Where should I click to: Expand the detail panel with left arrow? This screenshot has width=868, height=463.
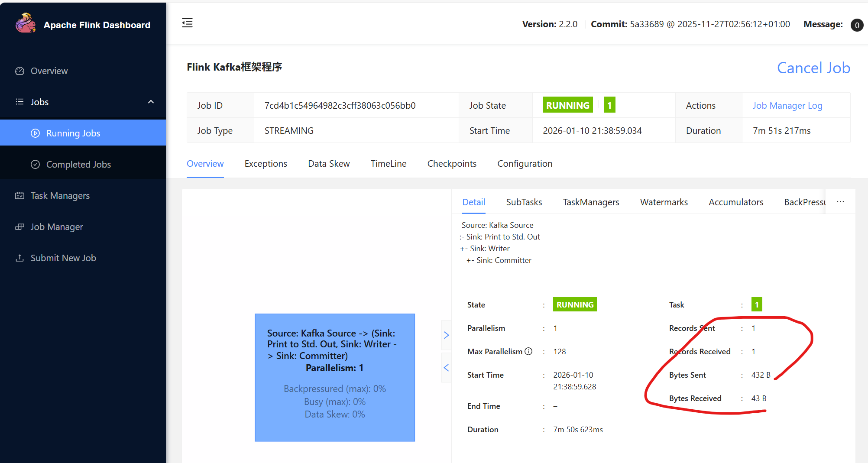446,367
